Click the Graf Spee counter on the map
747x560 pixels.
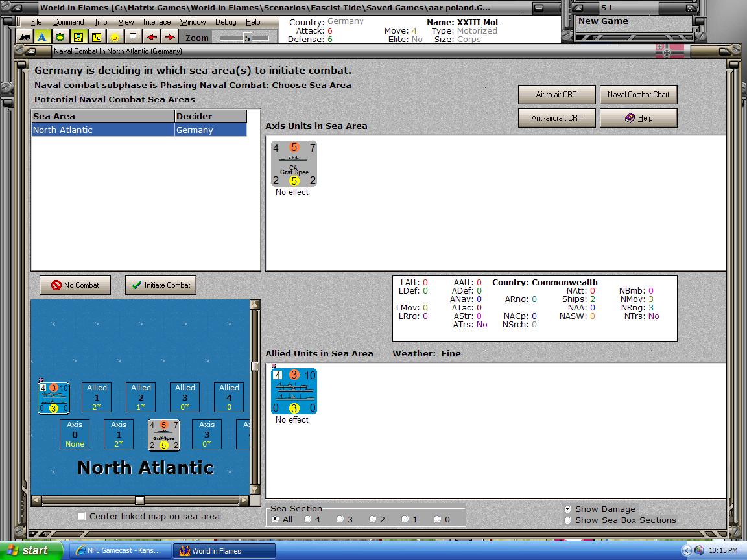[x=164, y=435]
